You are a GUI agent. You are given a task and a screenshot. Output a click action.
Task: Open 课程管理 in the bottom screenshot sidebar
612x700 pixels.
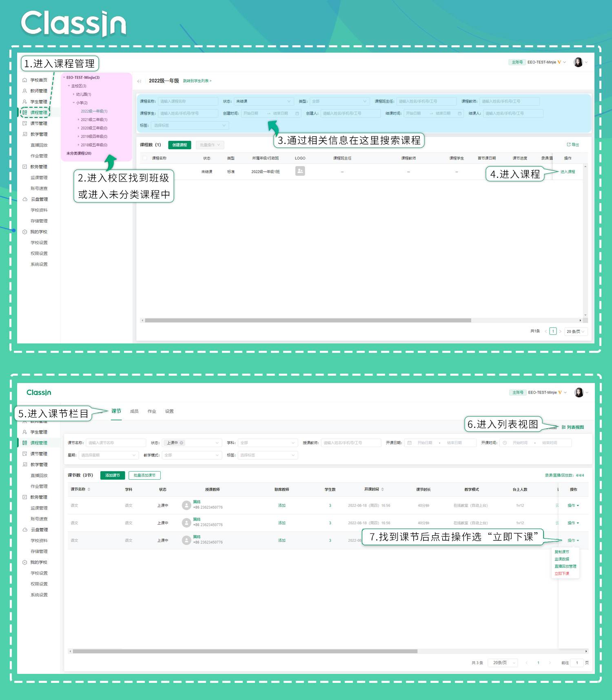click(x=35, y=443)
